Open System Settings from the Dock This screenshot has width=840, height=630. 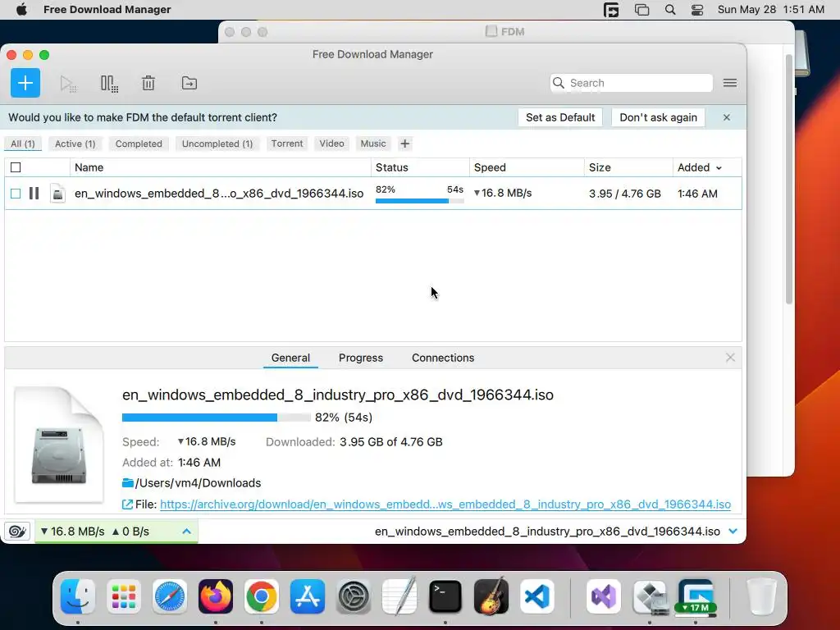(353, 596)
